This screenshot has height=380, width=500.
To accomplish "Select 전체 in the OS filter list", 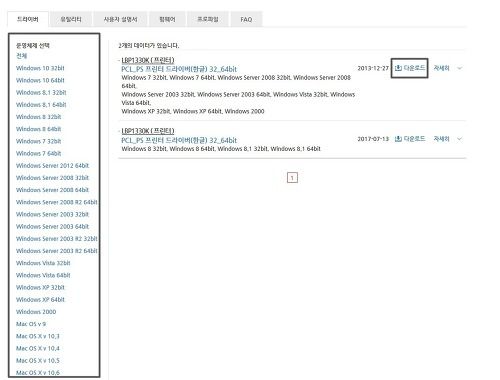I will [x=22, y=56].
